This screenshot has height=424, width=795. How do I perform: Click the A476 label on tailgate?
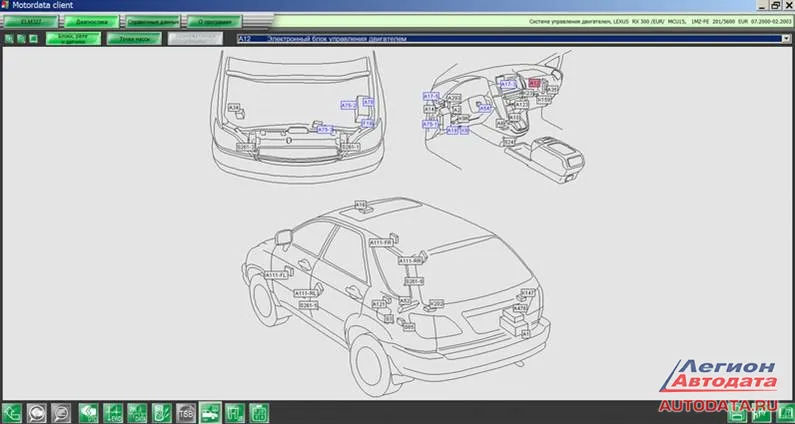point(520,308)
